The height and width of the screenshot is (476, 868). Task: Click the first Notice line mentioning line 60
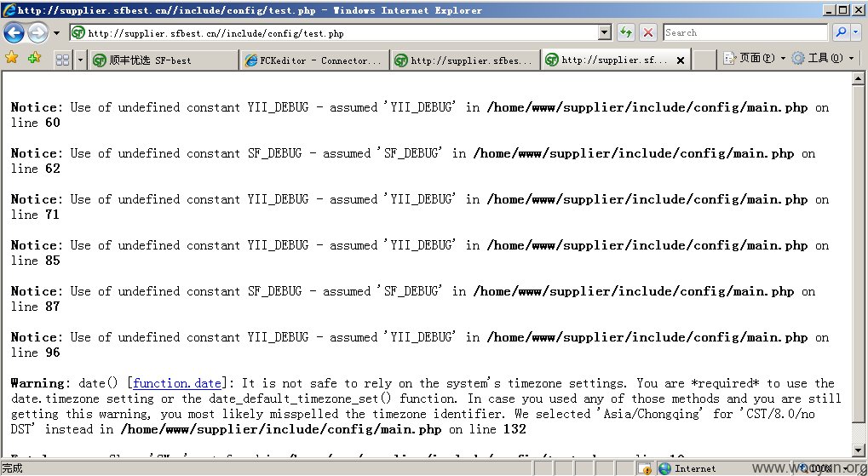420,115
